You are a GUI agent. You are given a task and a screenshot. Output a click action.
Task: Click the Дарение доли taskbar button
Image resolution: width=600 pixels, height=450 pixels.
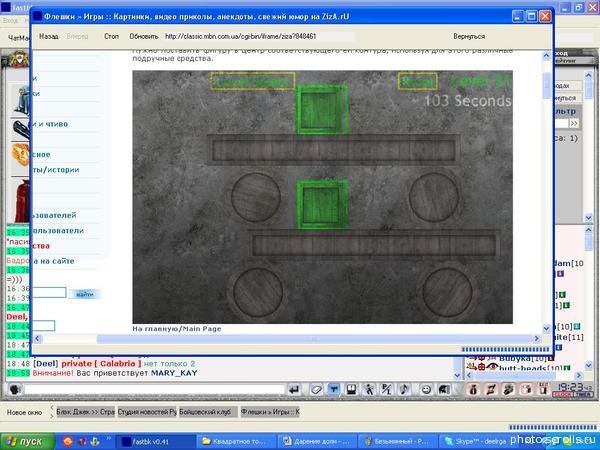click(x=318, y=442)
